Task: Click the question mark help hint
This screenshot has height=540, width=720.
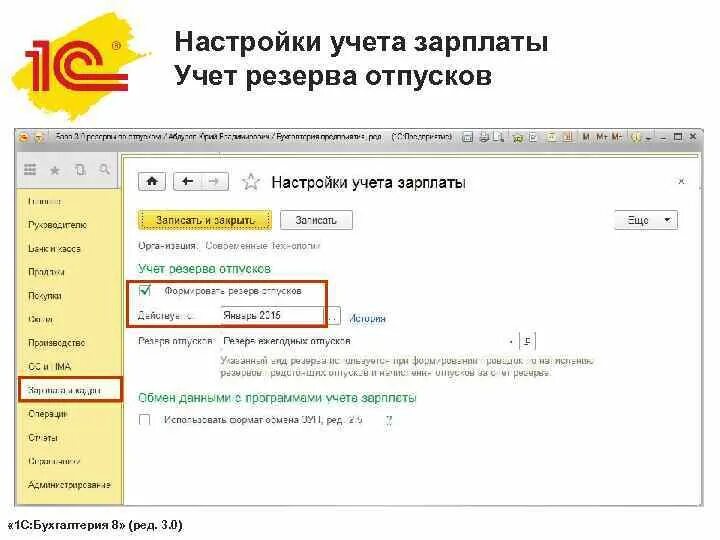Action: [388, 420]
